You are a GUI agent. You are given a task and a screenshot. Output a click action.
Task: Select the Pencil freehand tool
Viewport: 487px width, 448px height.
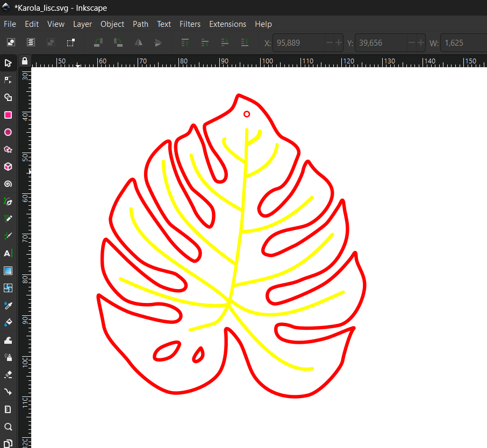coord(8,219)
